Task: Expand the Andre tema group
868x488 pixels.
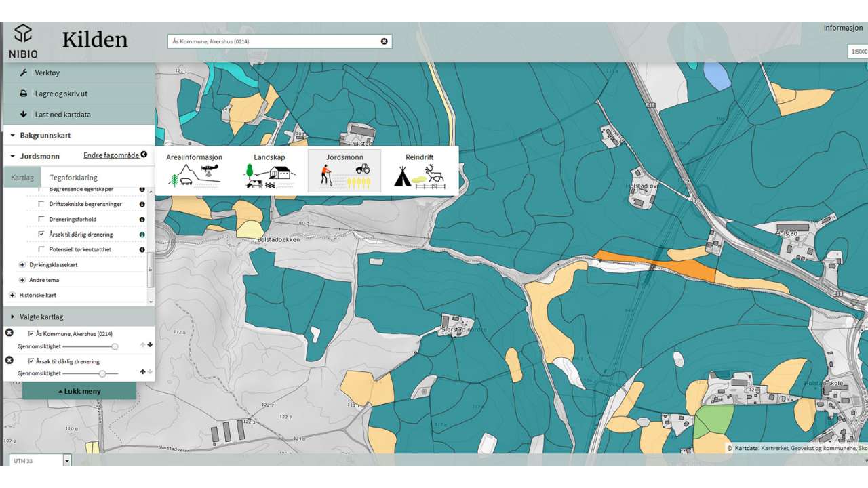Action: point(22,280)
